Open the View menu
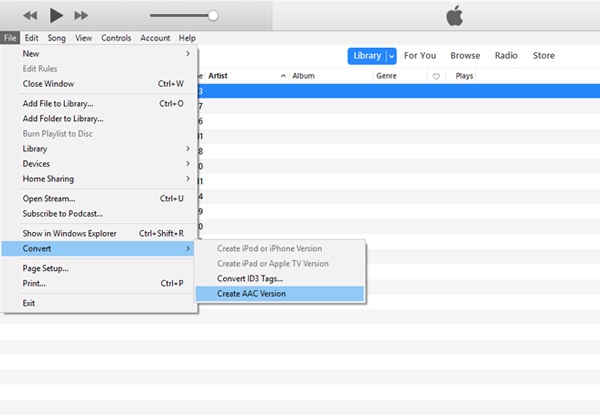Screen dimensions: 600x416 tap(83, 38)
